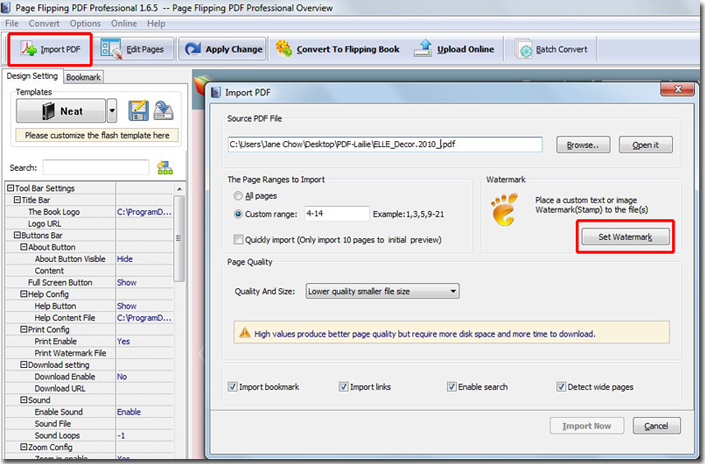Click the custom range input field

click(337, 214)
